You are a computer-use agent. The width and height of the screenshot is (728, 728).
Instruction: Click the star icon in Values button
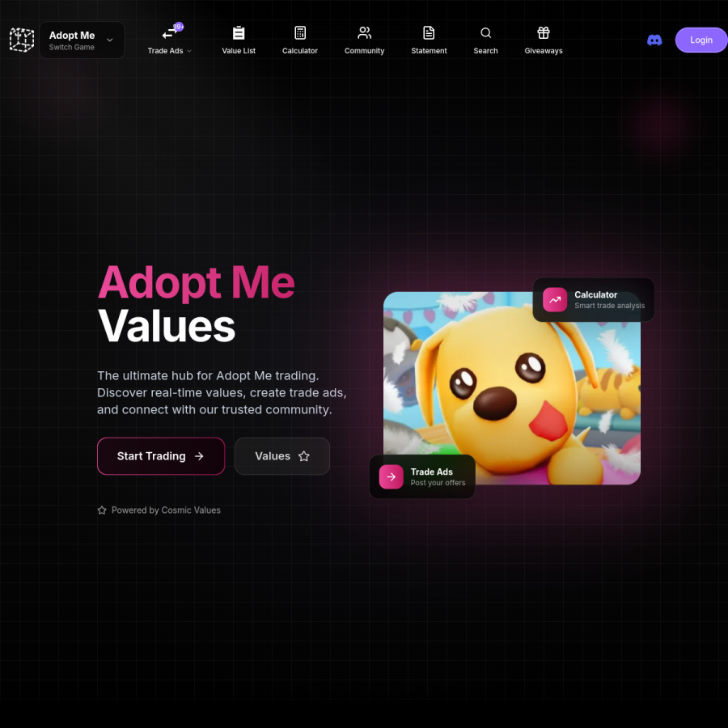tap(304, 456)
